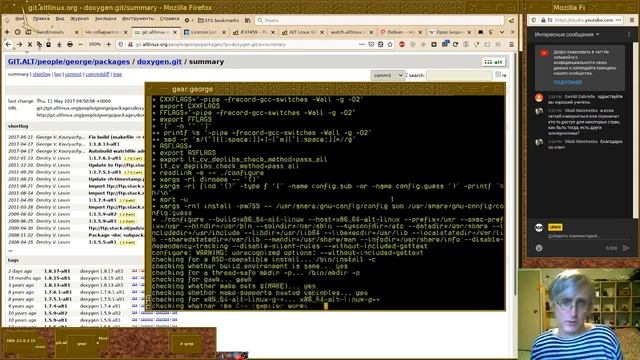Screen dimensions: 640x360
Task: Open hamburger menu in YouTube studio window
Action: 632,20
